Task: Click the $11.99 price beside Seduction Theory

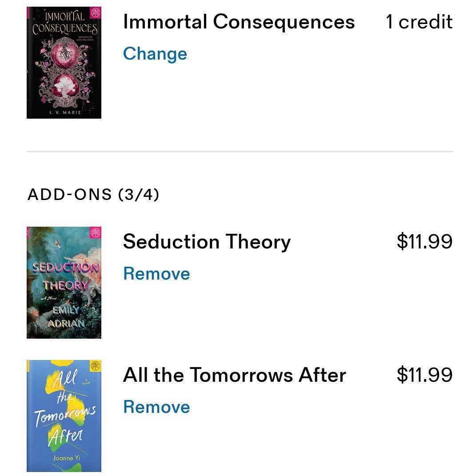Action: 425,242
